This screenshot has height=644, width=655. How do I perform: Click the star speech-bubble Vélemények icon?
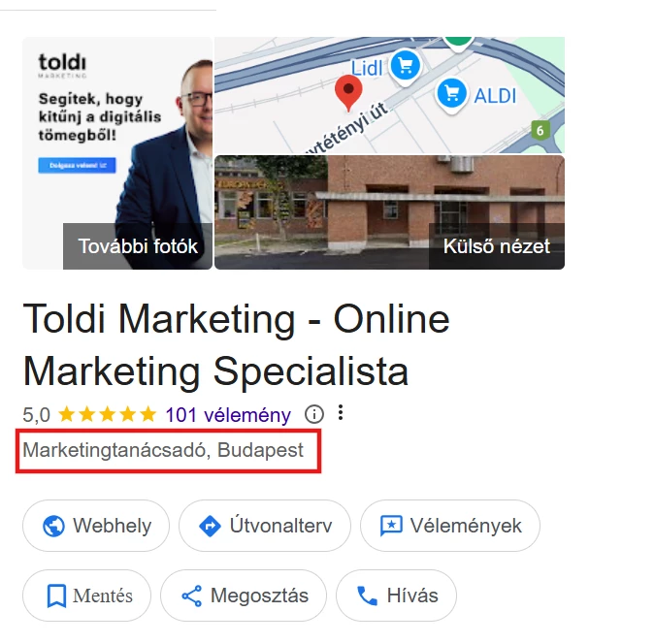tap(391, 526)
